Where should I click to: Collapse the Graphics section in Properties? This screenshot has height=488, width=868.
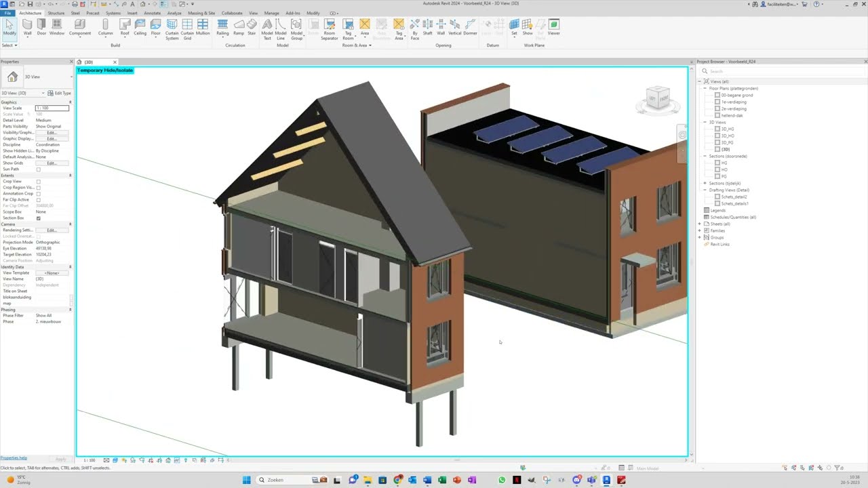pyautogui.click(x=70, y=102)
